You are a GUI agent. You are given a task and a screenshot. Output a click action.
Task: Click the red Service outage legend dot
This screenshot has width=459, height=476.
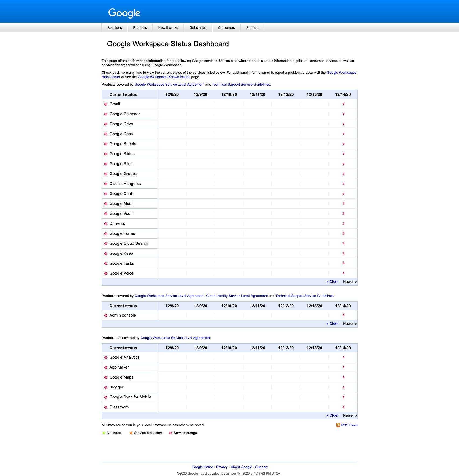170,433
